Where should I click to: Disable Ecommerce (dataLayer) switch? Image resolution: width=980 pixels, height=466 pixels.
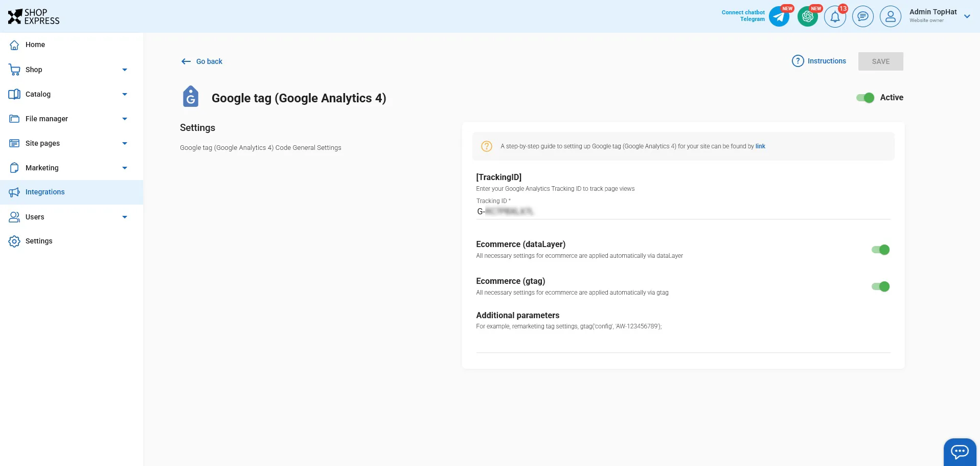[x=881, y=250]
